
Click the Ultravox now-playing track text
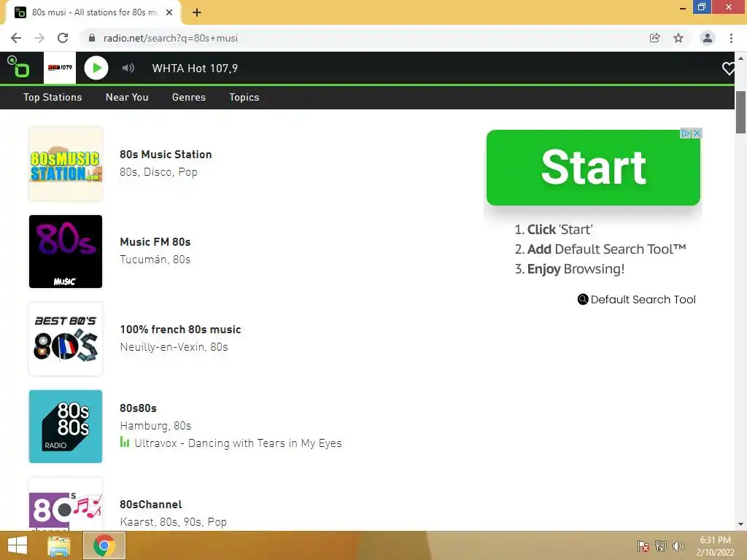point(239,443)
